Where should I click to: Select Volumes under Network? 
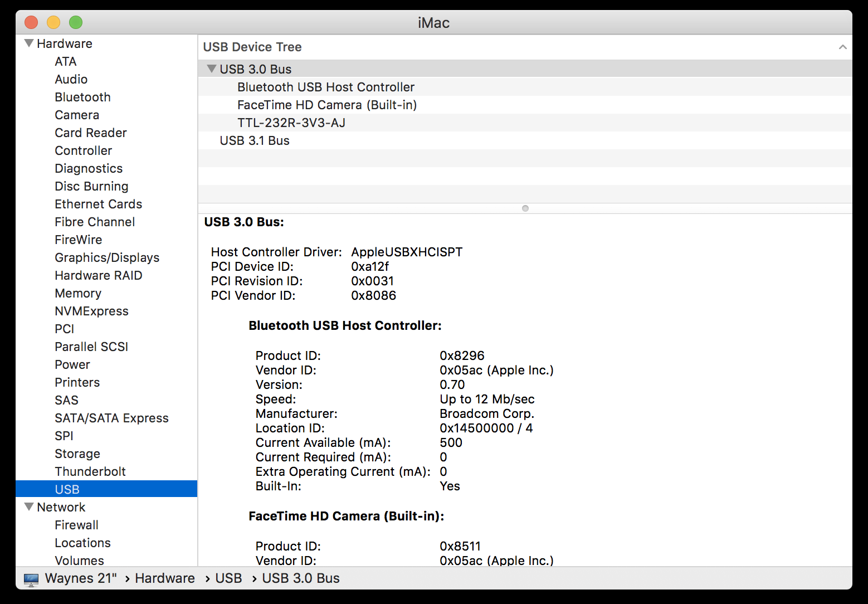79,561
